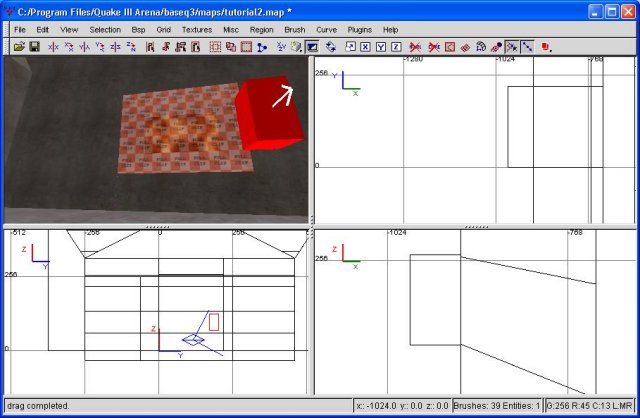
Task: Open the Curve menu
Action: pos(327,29)
